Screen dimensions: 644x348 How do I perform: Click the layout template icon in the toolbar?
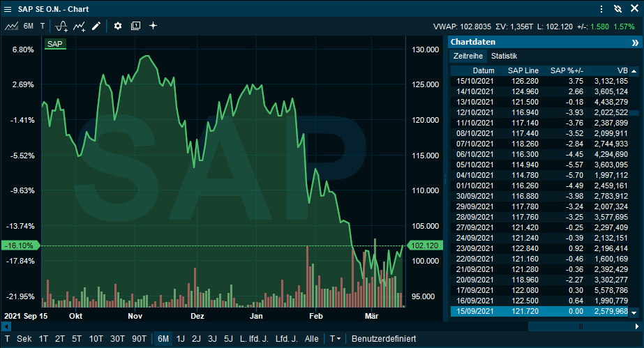point(135,26)
